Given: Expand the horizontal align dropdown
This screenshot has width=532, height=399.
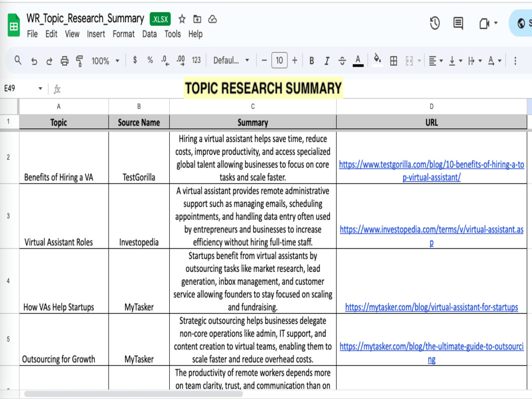Looking at the screenshot, I should click(436, 61).
